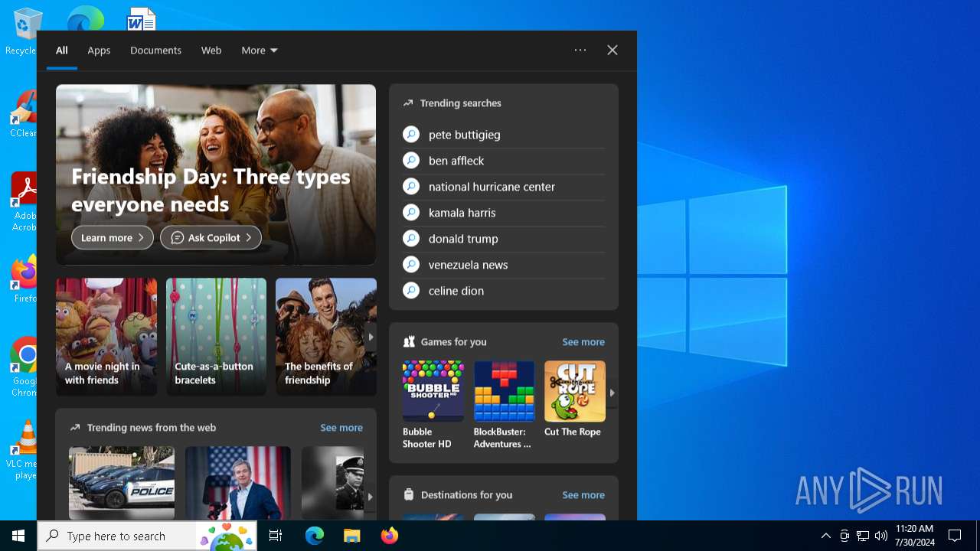The width and height of the screenshot is (980, 551).
Task: Click See more for Games for you
Action: (583, 342)
